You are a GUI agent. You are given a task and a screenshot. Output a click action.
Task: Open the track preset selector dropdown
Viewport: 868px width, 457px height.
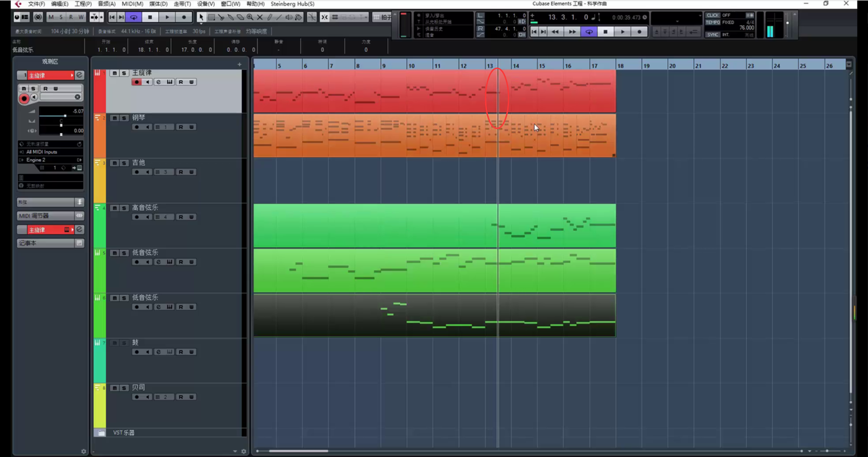tap(51, 144)
